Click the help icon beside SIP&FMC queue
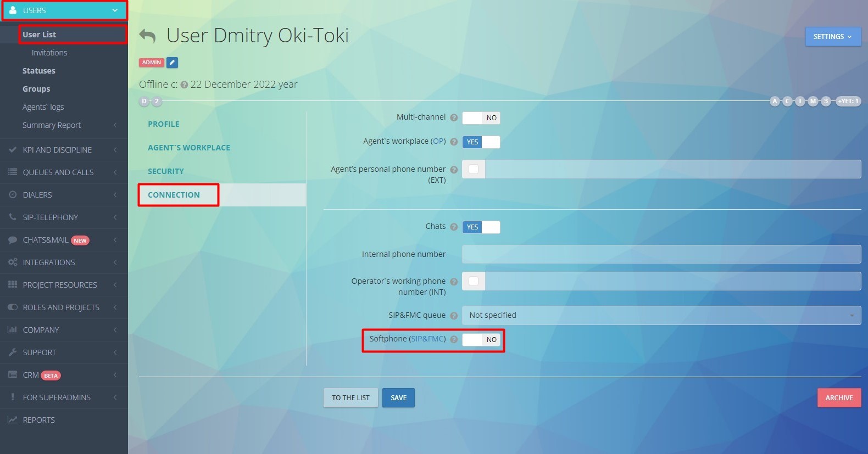Image resolution: width=868 pixels, height=454 pixels. 454,316
